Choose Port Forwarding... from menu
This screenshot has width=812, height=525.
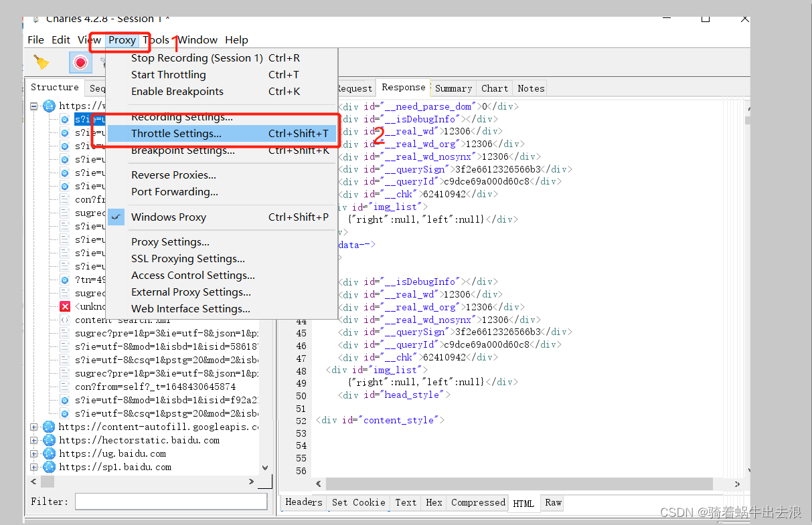[x=222, y=192]
